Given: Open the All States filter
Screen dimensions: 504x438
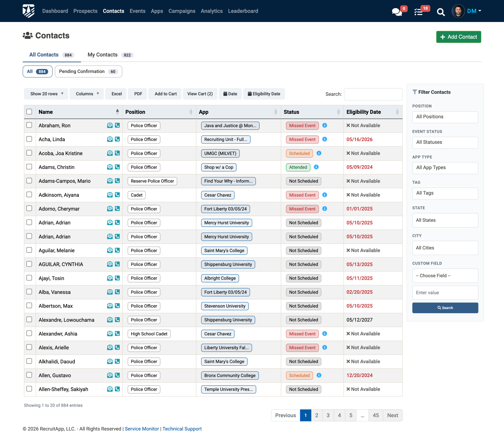Looking at the screenshot, I should tap(445, 220).
